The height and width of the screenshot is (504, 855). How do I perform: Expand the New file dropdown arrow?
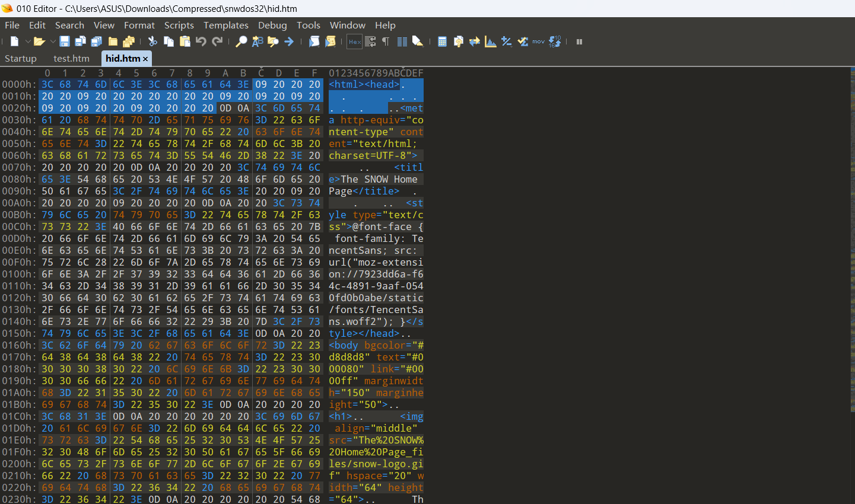click(x=27, y=42)
